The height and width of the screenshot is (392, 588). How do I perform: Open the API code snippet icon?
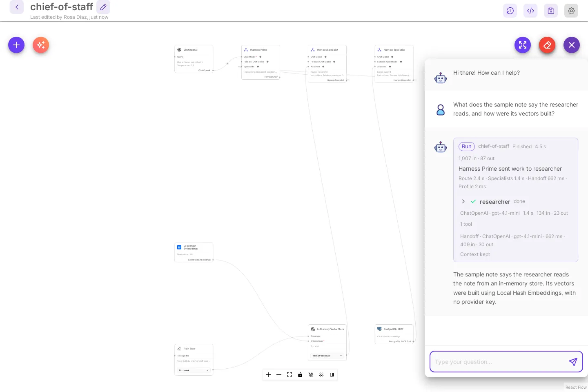(530, 11)
